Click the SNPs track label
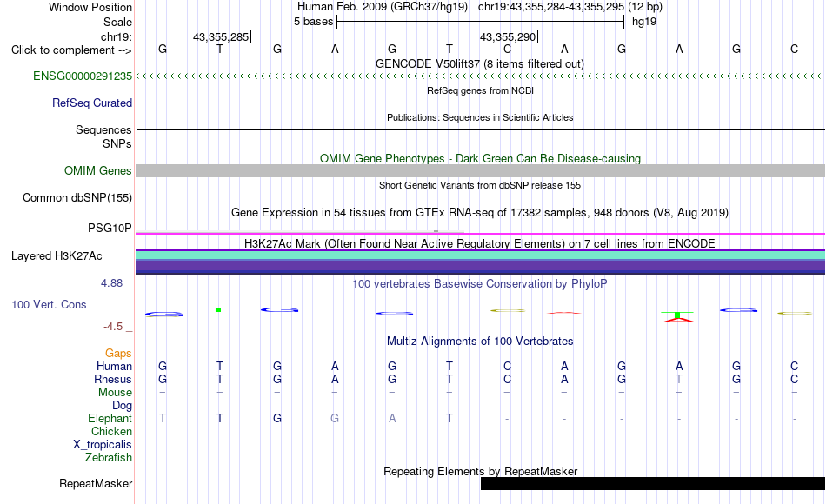Viewport: 826px width, 504px height. [117, 143]
